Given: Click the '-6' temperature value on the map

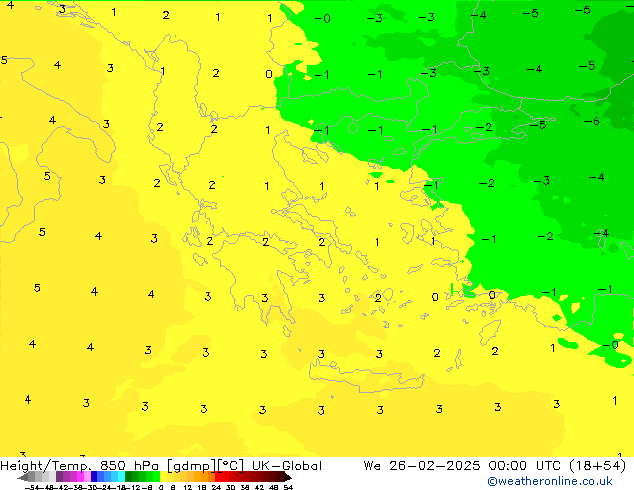Looking at the screenshot, I should 592,121.
